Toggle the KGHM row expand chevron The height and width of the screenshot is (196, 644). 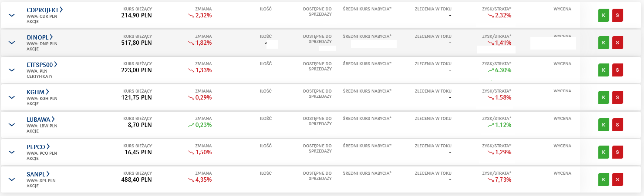pyautogui.click(x=12, y=97)
